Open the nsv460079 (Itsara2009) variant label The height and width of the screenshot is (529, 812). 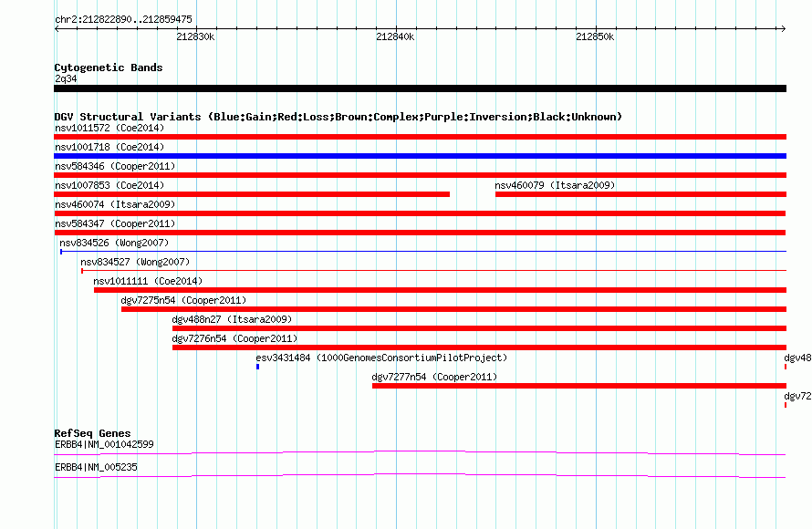[555, 185]
